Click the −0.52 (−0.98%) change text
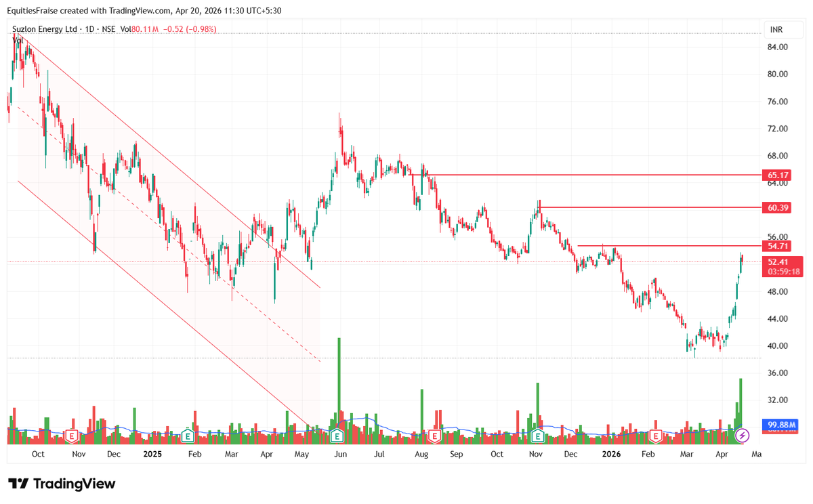The height and width of the screenshot is (504, 813). [190, 29]
